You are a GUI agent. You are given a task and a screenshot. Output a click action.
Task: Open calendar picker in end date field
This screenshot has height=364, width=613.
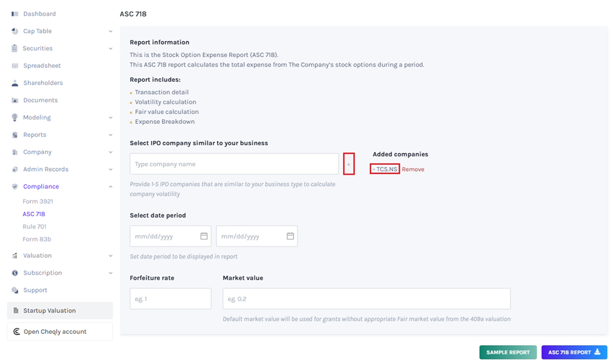290,236
